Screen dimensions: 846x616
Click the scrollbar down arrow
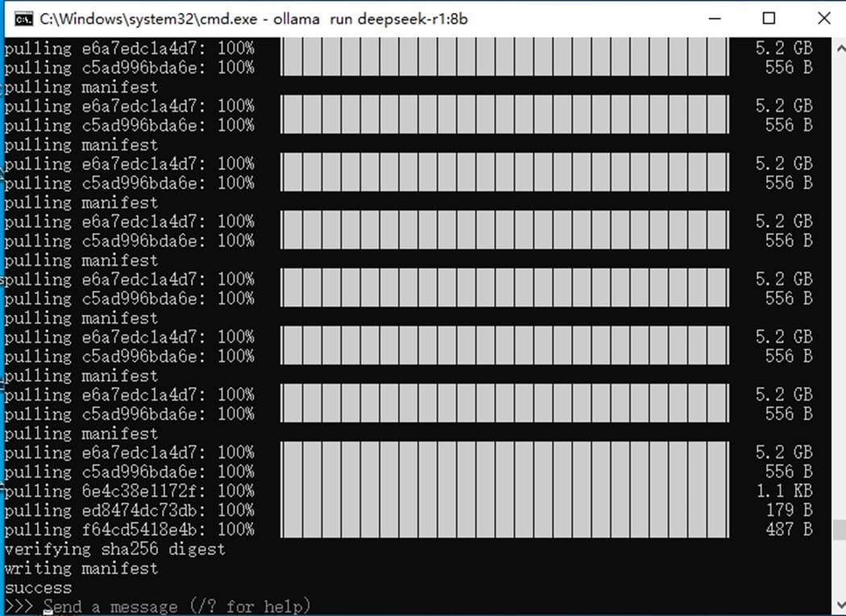839,605
